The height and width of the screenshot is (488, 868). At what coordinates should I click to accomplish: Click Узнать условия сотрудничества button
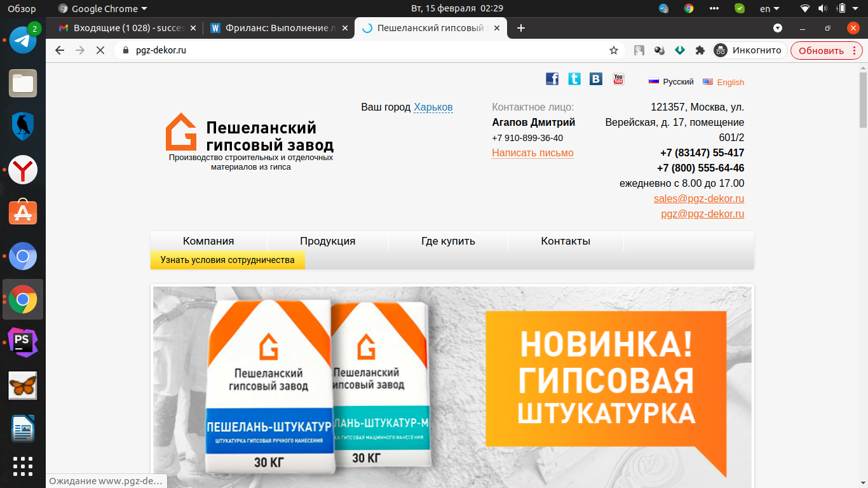[x=227, y=260]
